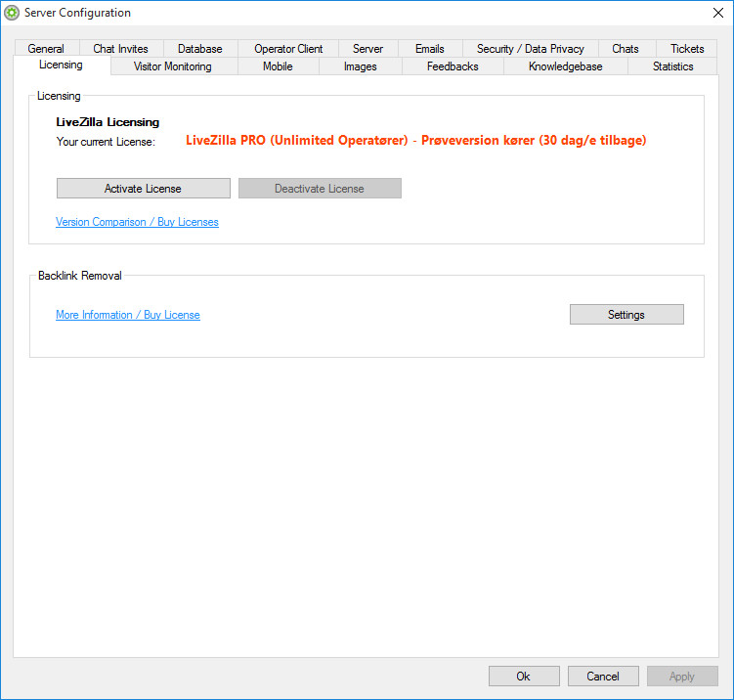Go to the Server tab
Screen dimensions: 734x700
pyautogui.click(x=367, y=49)
